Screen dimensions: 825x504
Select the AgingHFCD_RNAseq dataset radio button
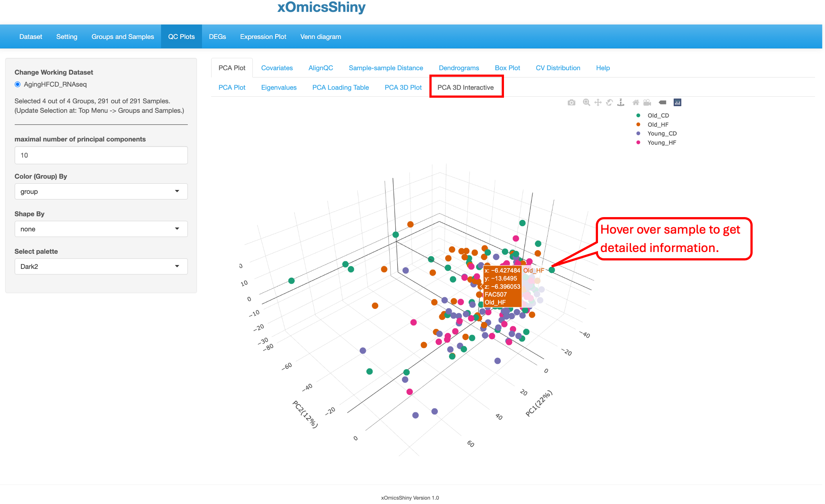coord(18,84)
